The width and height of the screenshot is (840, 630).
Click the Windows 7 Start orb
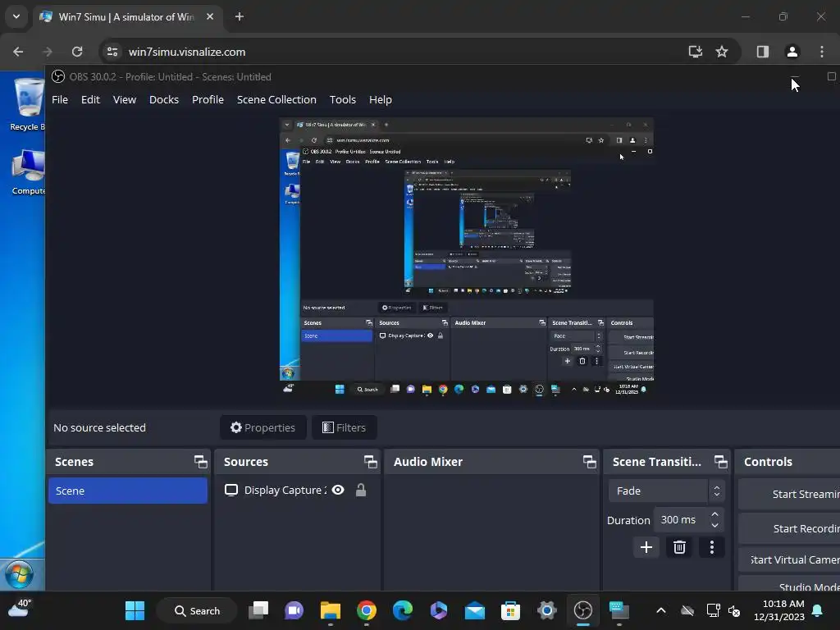click(20, 575)
